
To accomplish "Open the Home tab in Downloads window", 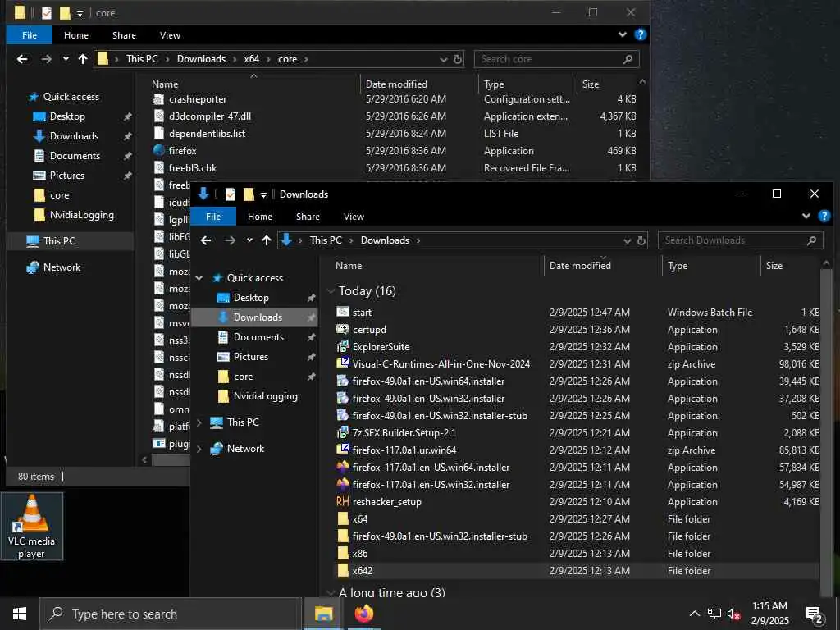I will click(x=260, y=217).
